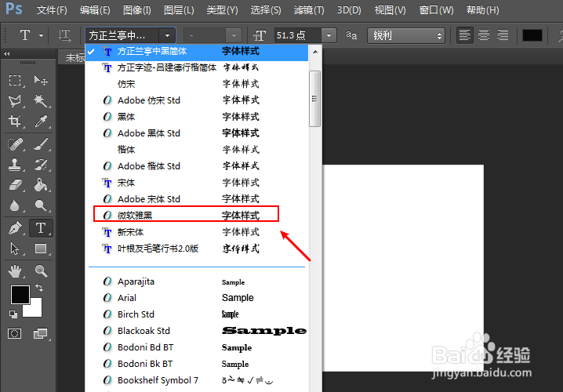Image resolution: width=563 pixels, height=392 pixels.
Task: Select the Spot Healing Brush tool
Action: pyautogui.click(x=15, y=144)
